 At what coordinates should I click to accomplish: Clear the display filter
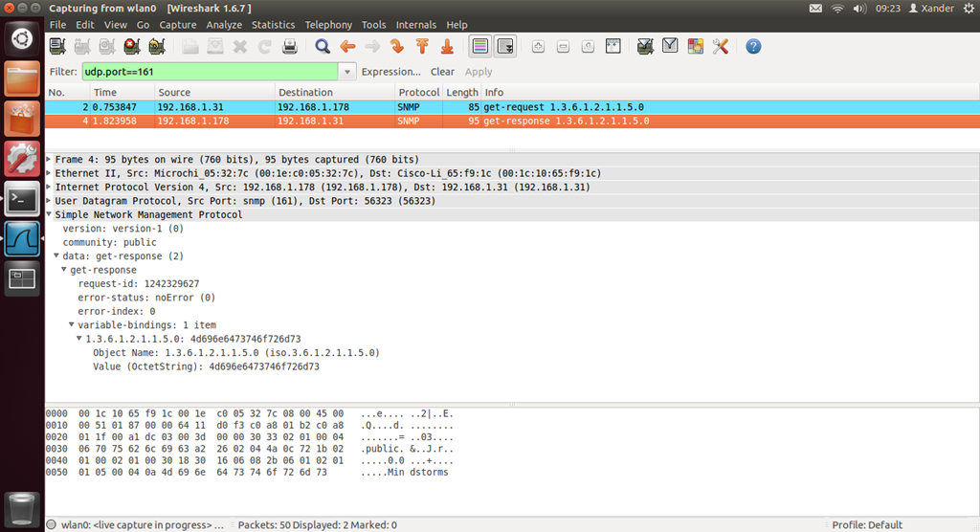(x=442, y=72)
